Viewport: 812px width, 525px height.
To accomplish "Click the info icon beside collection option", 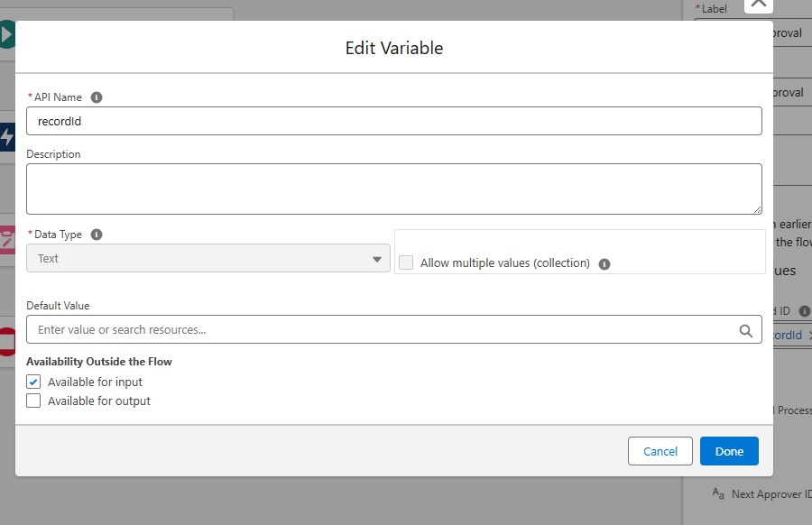I will click(604, 264).
